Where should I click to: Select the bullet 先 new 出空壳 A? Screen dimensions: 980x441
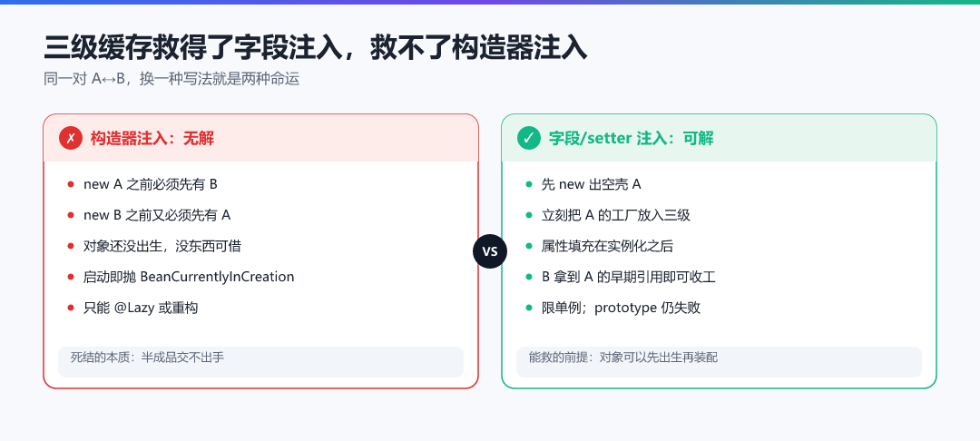[592, 184]
